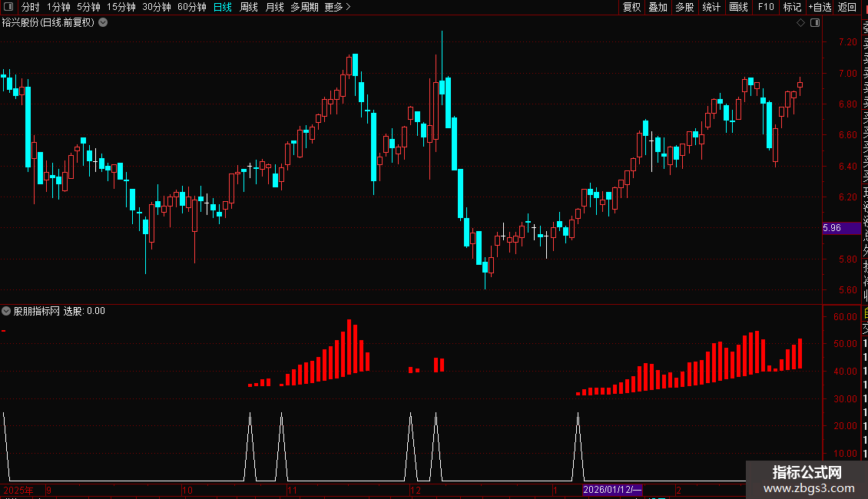868x499 pixels.
Task: Open F10 company info
Action: [766, 7]
